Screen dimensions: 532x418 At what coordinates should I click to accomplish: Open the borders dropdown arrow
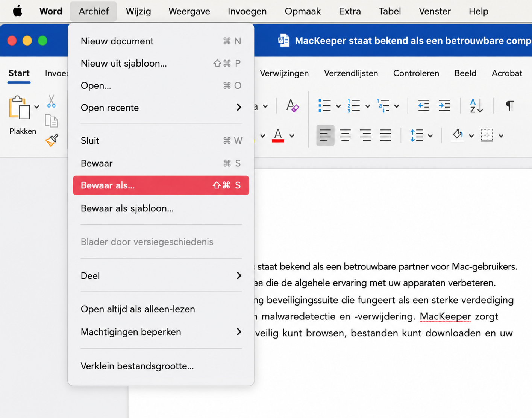501,136
